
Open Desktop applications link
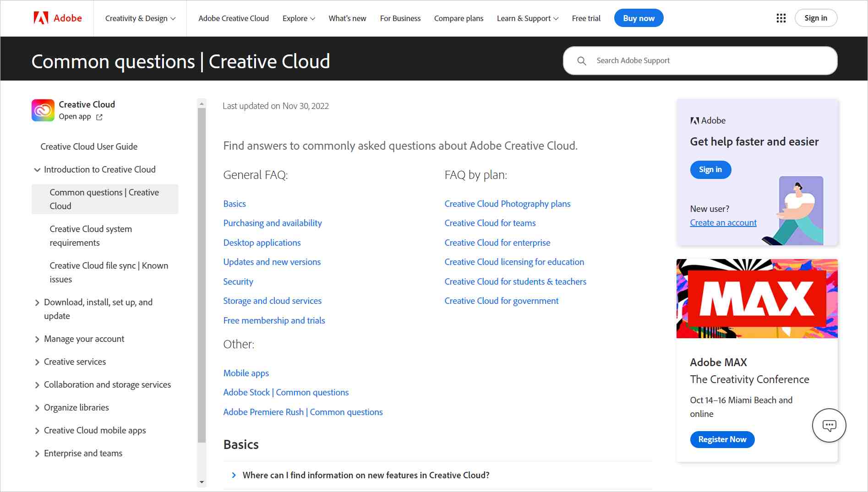(x=262, y=243)
